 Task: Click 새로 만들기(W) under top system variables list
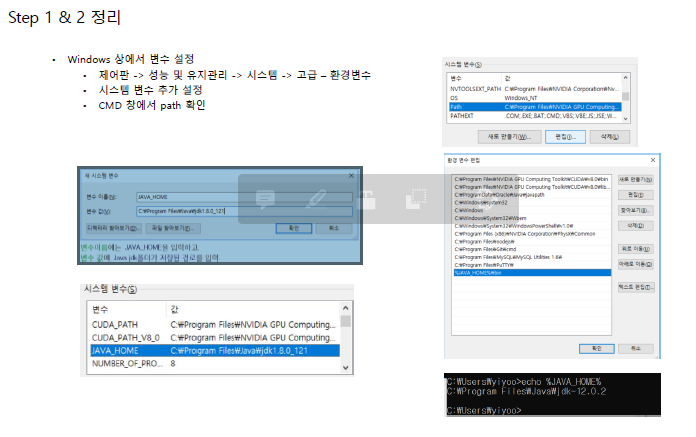pyautogui.click(x=510, y=137)
